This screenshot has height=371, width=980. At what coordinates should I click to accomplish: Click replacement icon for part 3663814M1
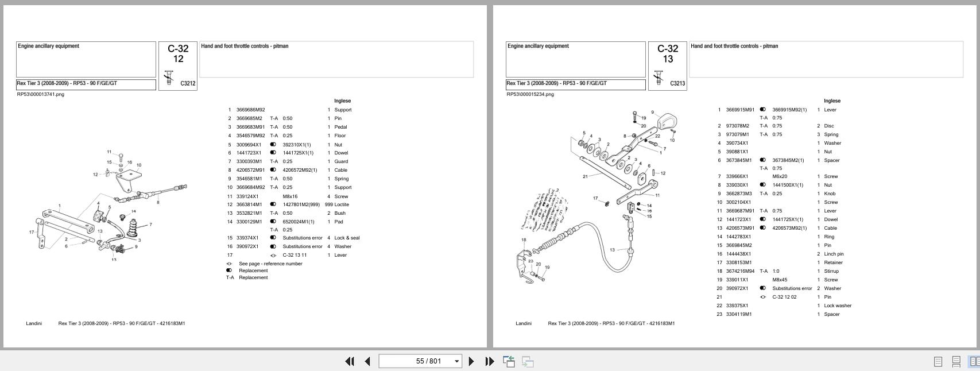273,204
